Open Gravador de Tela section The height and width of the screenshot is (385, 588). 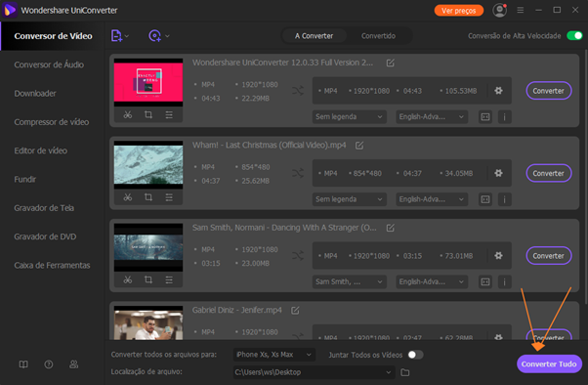coord(44,208)
